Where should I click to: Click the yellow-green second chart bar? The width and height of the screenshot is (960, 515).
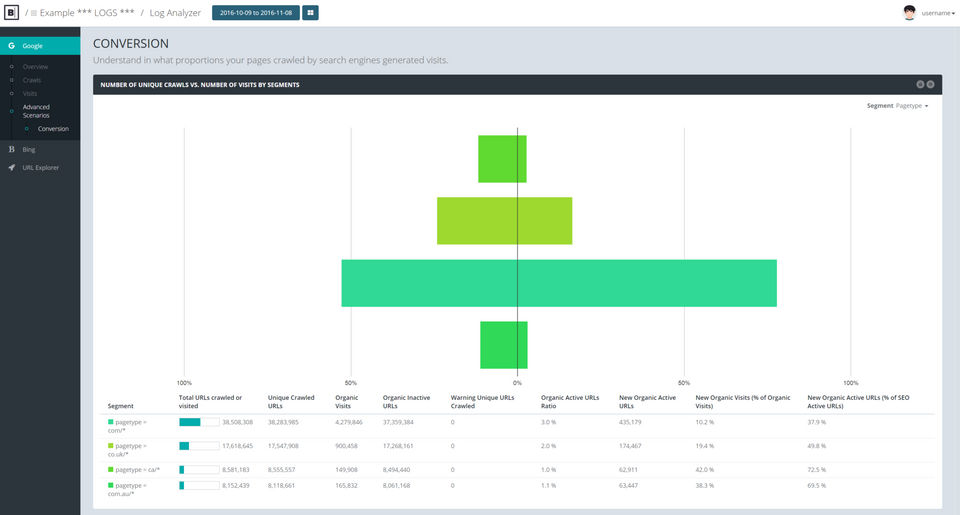[x=504, y=220]
